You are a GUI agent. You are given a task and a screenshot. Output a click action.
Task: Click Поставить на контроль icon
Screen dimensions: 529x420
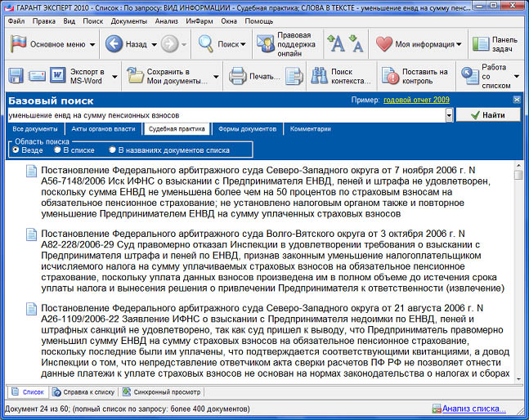click(390, 77)
